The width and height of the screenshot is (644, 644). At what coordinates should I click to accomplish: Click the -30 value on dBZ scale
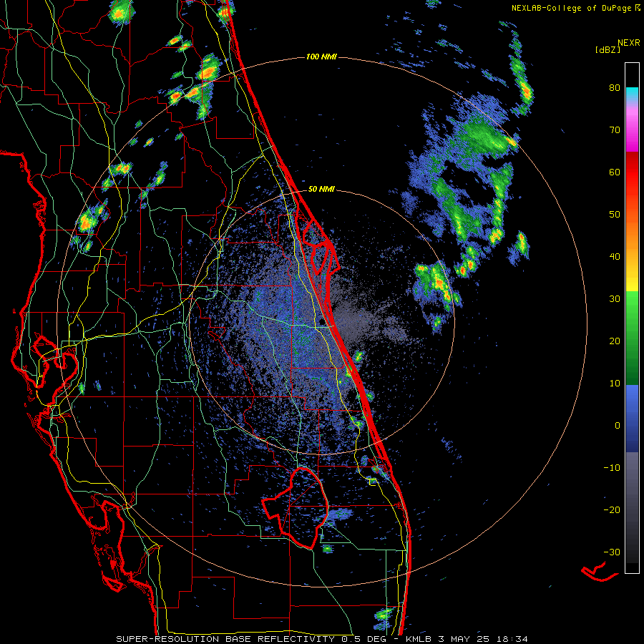(x=612, y=552)
